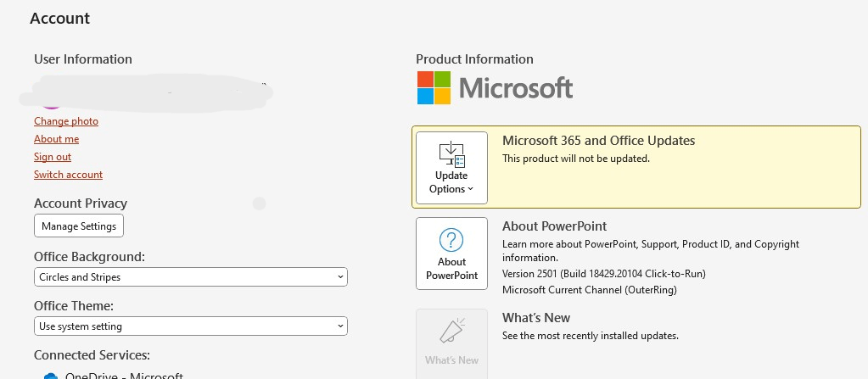868x379 pixels.
Task: Open the About me link
Action: click(x=57, y=139)
